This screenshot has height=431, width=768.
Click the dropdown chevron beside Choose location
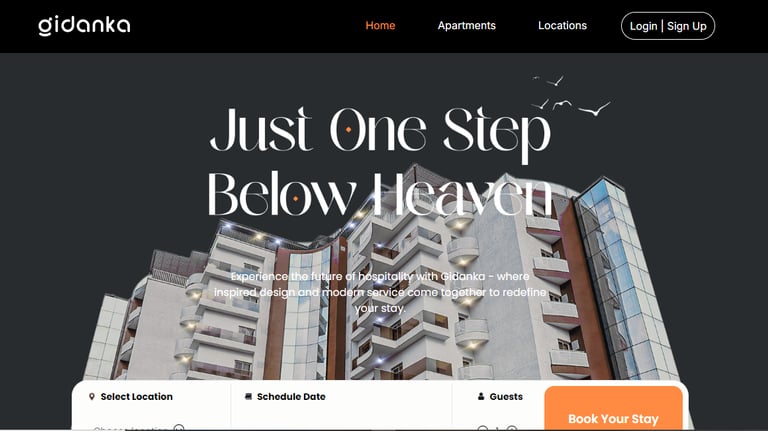coord(179,428)
